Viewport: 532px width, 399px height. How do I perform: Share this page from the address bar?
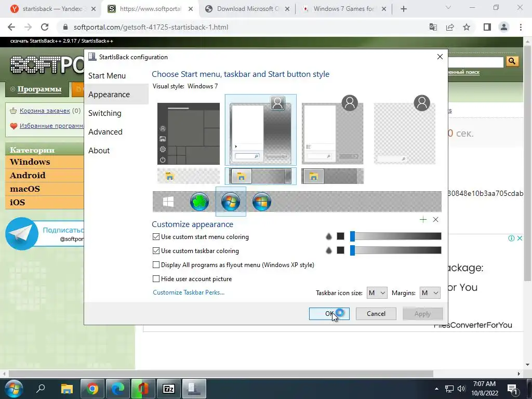(x=450, y=27)
